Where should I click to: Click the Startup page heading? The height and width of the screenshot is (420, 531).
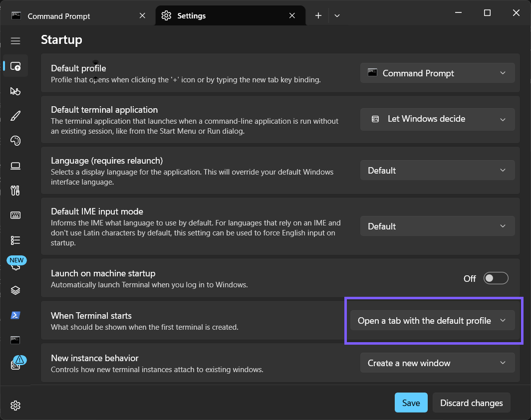62,40
